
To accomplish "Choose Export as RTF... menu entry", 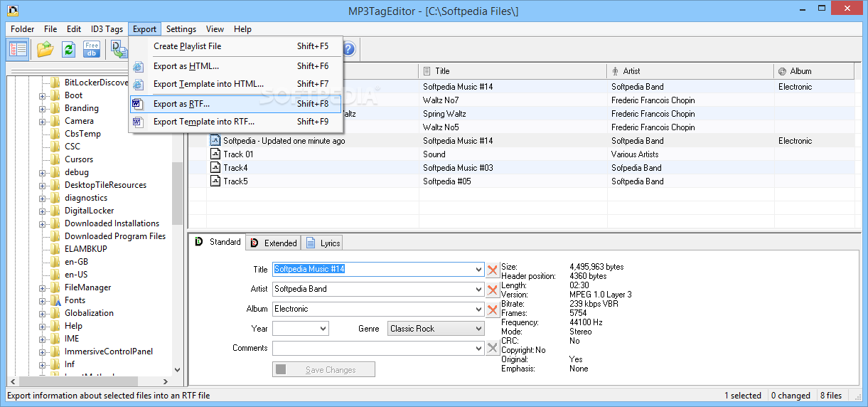I will tap(235, 104).
